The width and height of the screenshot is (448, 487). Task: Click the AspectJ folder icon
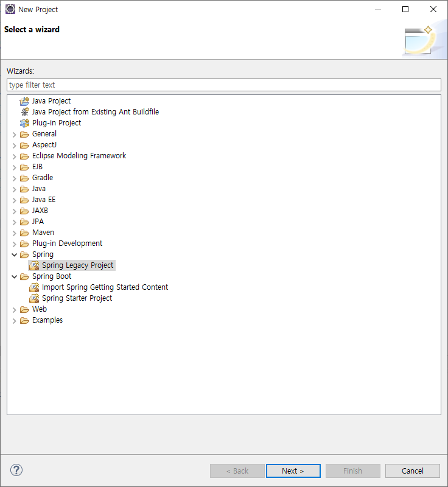tap(24, 145)
